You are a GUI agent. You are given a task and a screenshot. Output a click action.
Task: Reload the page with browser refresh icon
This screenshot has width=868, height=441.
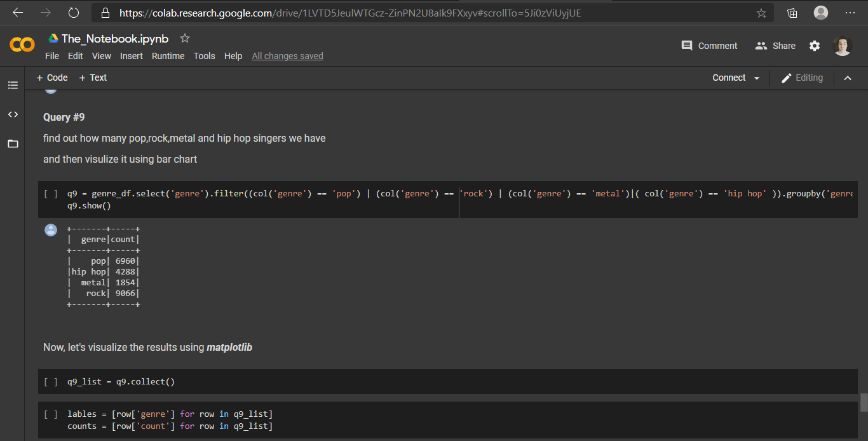tap(74, 13)
